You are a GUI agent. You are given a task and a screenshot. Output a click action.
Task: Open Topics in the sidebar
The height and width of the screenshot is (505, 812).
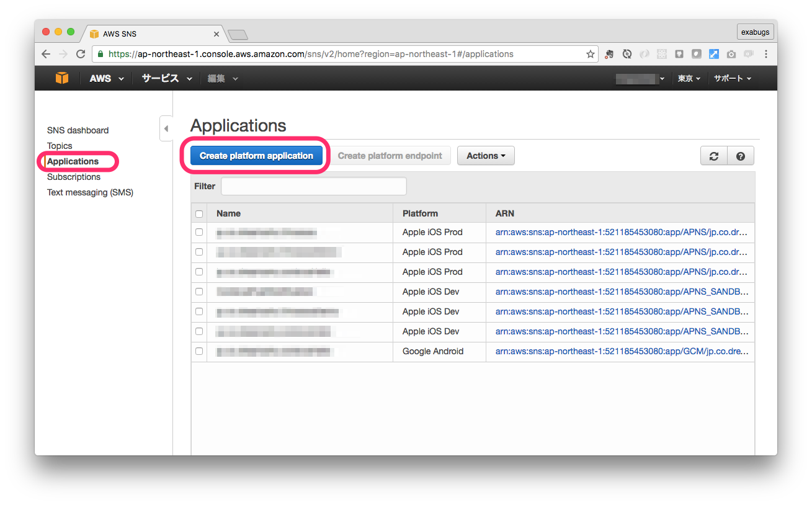point(60,146)
